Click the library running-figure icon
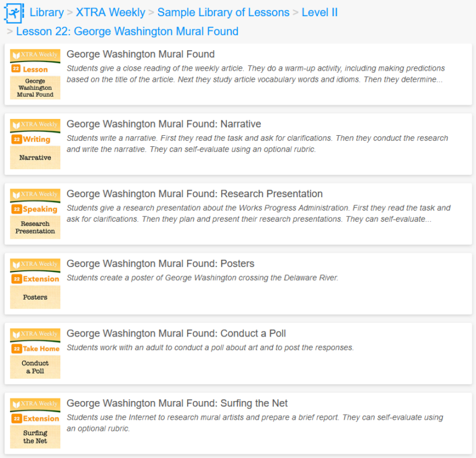Image resolution: width=476 pixels, height=458 pixels. click(x=14, y=13)
